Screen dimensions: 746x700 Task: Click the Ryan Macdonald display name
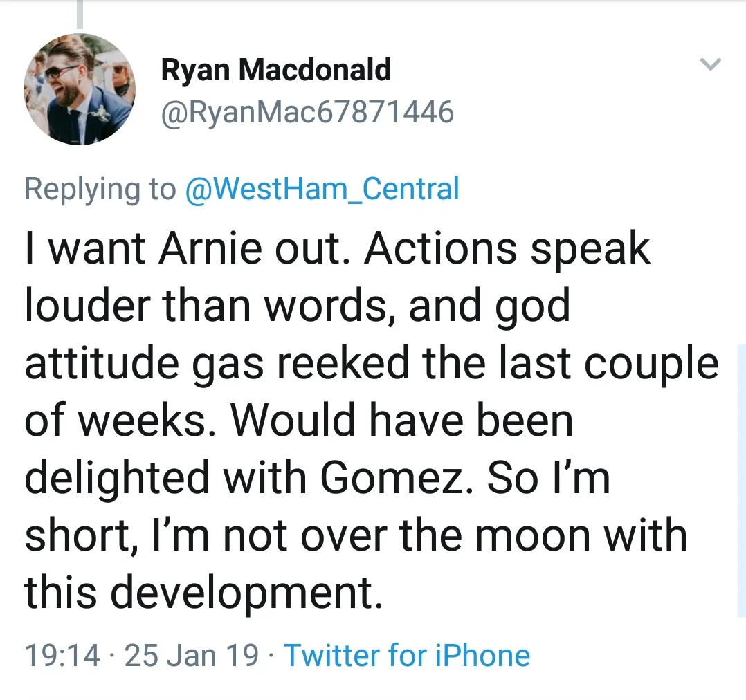pyautogui.click(x=275, y=71)
